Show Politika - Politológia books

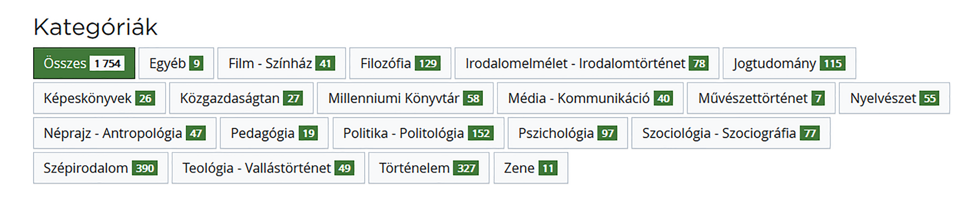[419, 133]
